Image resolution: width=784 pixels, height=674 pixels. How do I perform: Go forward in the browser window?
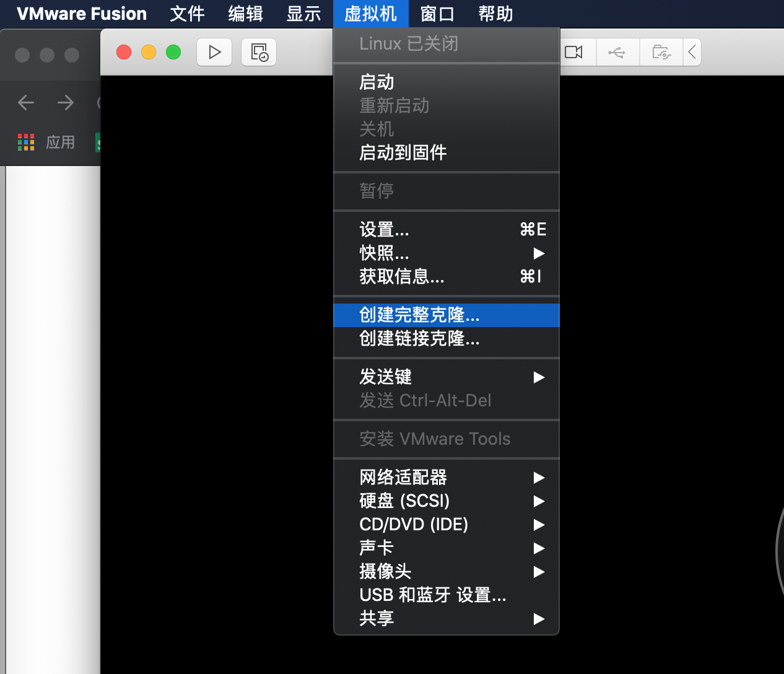(65, 102)
